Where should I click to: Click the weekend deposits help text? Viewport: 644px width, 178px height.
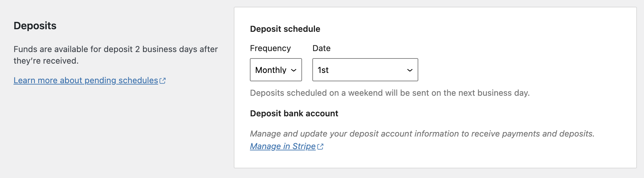[390, 93]
